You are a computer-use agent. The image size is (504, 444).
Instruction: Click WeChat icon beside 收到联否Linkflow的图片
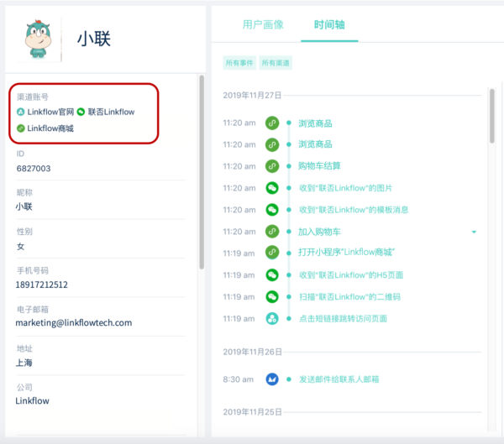click(x=272, y=188)
